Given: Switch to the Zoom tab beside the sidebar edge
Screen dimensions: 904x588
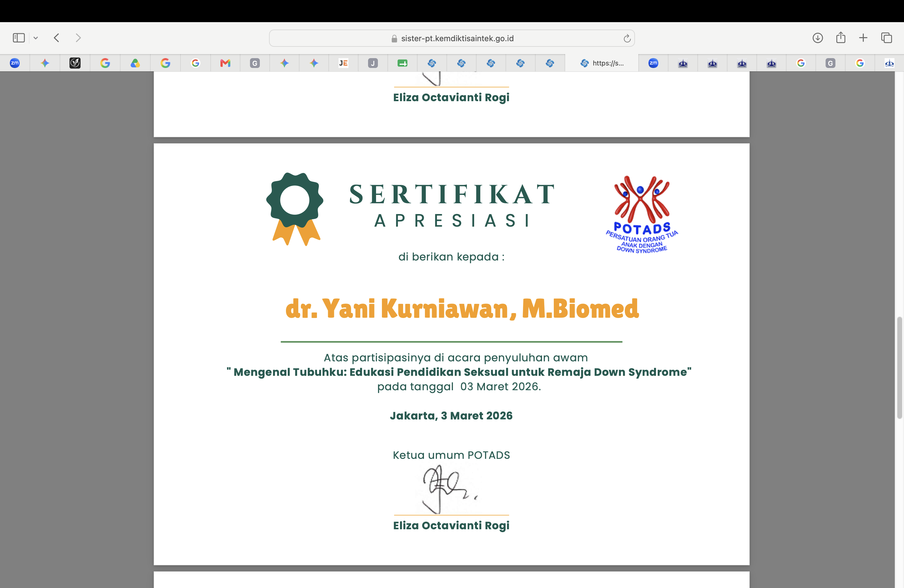Looking at the screenshot, I should [15, 63].
